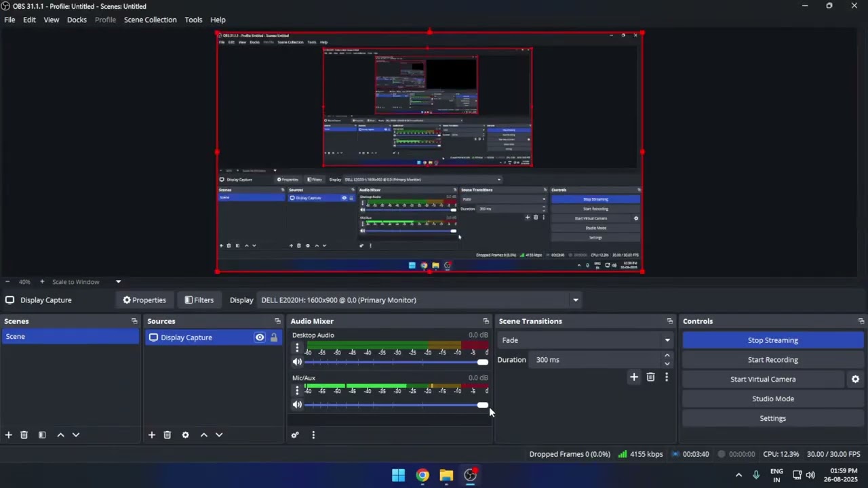
Task: Mute Desktop Audio
Action: click(297, 362)
